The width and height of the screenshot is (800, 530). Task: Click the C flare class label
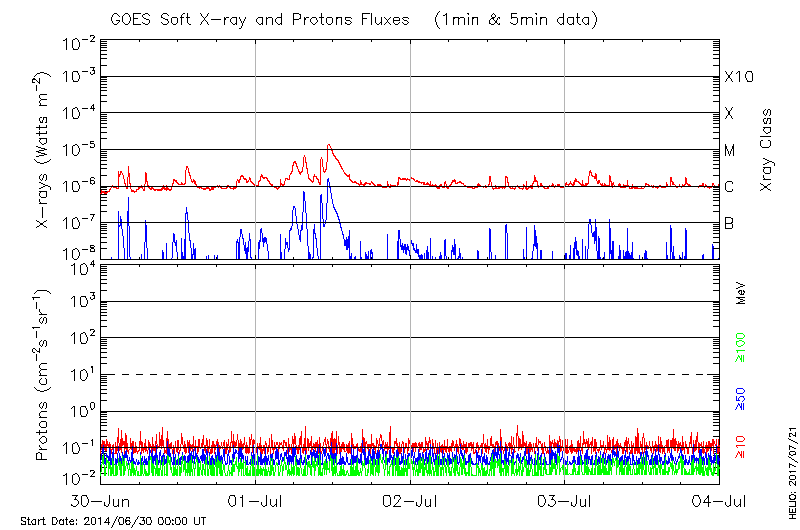[x=729, y=187]
